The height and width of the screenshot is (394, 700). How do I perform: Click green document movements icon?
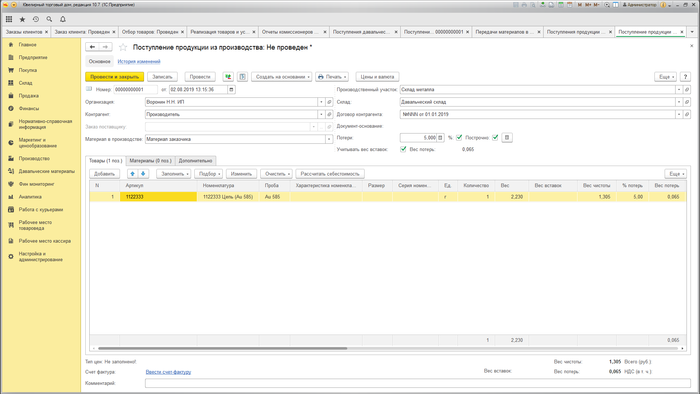click(228, 77)
